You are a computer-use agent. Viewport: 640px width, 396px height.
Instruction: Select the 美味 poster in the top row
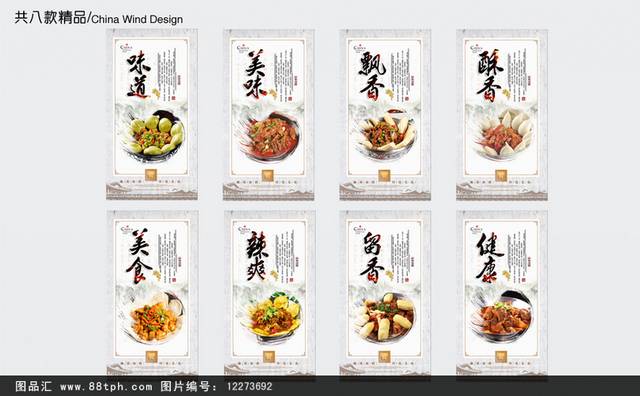point(269,114)
